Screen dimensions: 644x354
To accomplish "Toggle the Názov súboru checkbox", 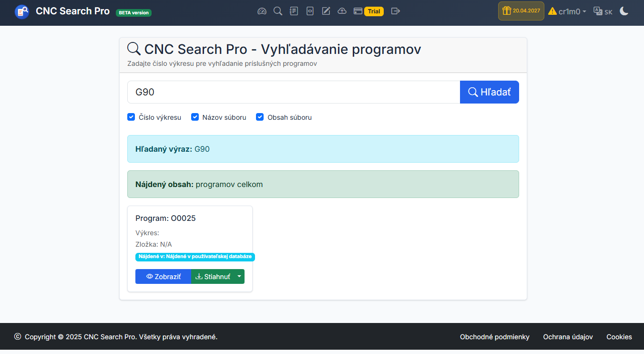I will pyautogui.click(x=195, y=117).
